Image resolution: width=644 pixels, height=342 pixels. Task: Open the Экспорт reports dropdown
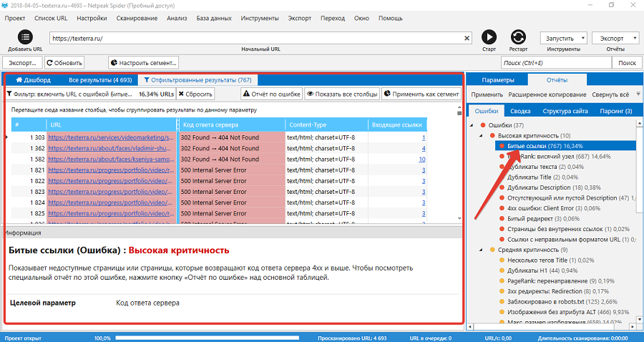pyautogui.click(x=615, y=38)
